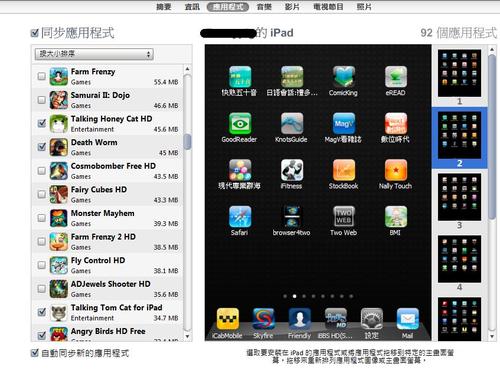Select the Skyfire icon in the dock
Viewport: 500px width, 380px height.
pyautogui.click(x=264, y=319)
